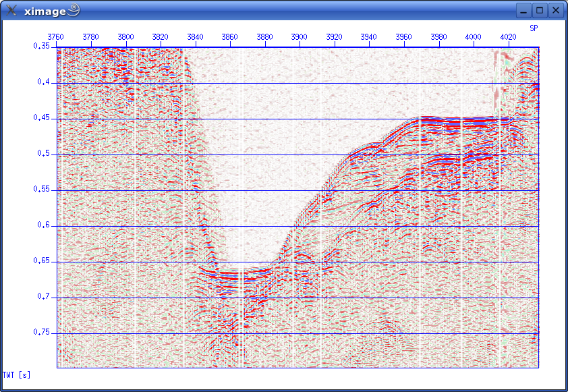Click the 0.35 time axis label

(x=42, y=46)
